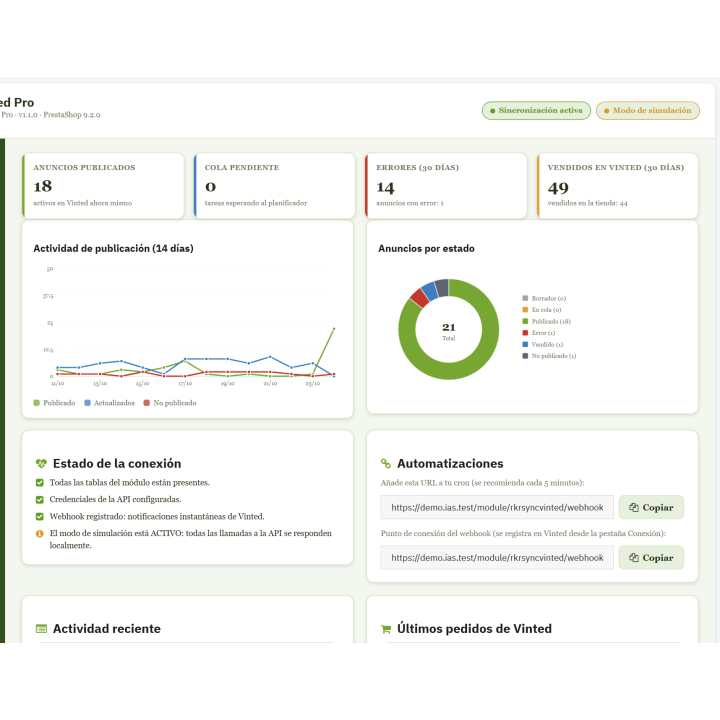This screenshot has height=720, width=720.
Task: Toggle 'Publicado (18)' in donut chart legend
Action: pyautogui.click(x=546, y=321)
